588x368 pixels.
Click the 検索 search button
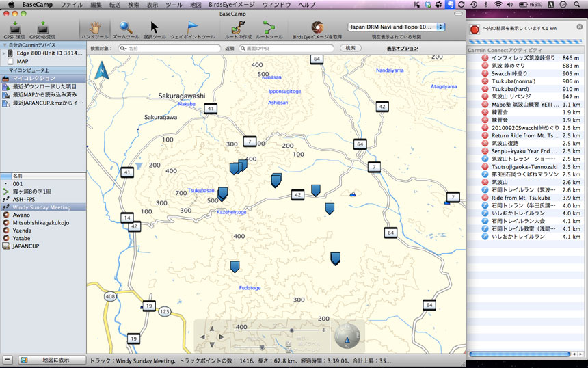point(351,48)
